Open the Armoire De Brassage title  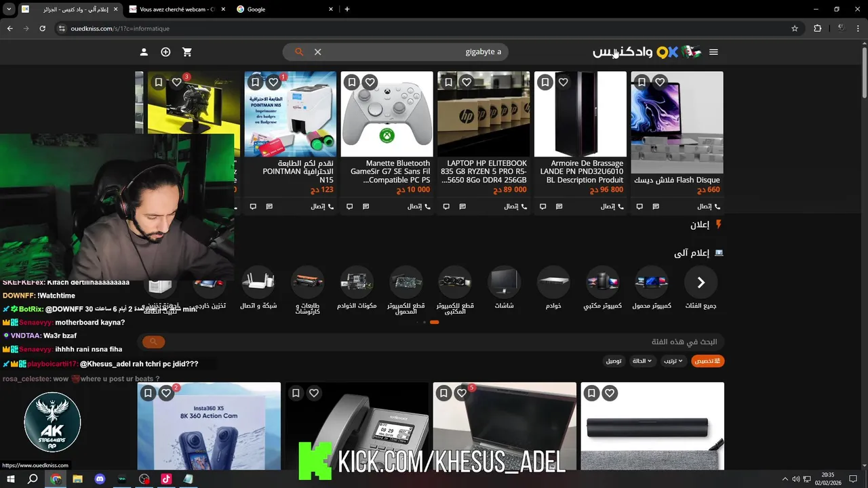point(582,171)
